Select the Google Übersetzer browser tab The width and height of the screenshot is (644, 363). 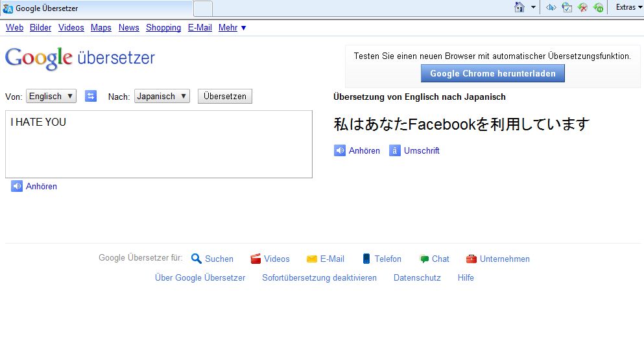(97, 8)
